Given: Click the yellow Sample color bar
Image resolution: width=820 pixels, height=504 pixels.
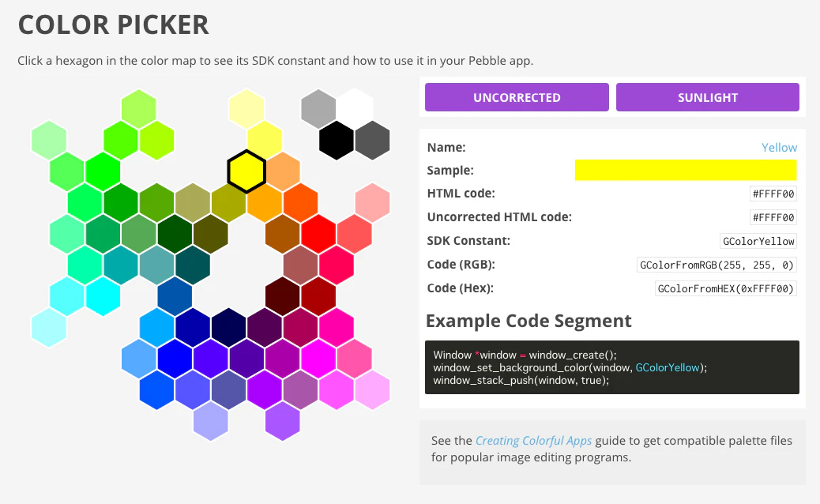Looking at the screenshot, I should click(686, 171).
